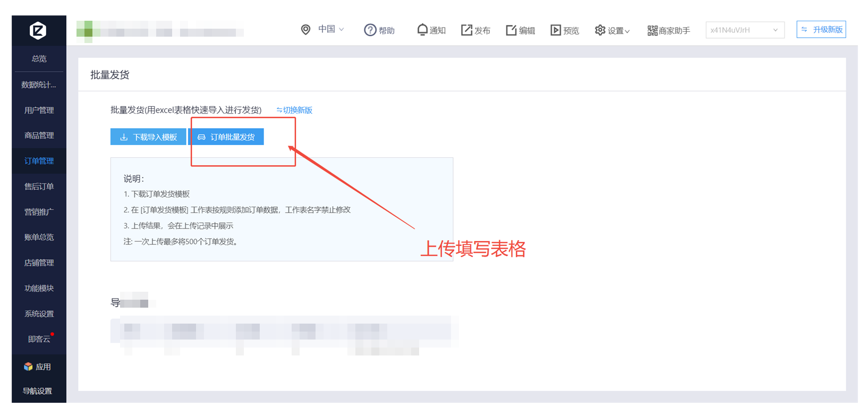Open 即客云 in the sidebar
Viewport: 868px width, 415px height.
(x=39, y=339)
